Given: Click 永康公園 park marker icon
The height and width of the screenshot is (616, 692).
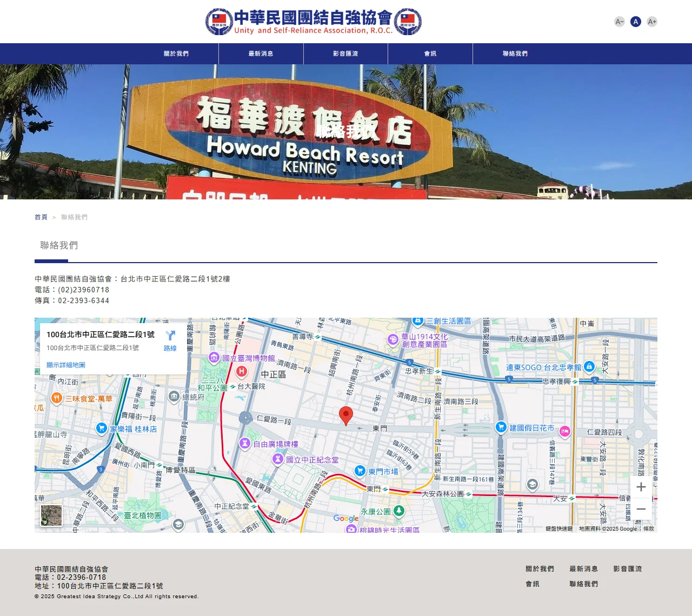Looking at the screenshot, I should [399, 511].
